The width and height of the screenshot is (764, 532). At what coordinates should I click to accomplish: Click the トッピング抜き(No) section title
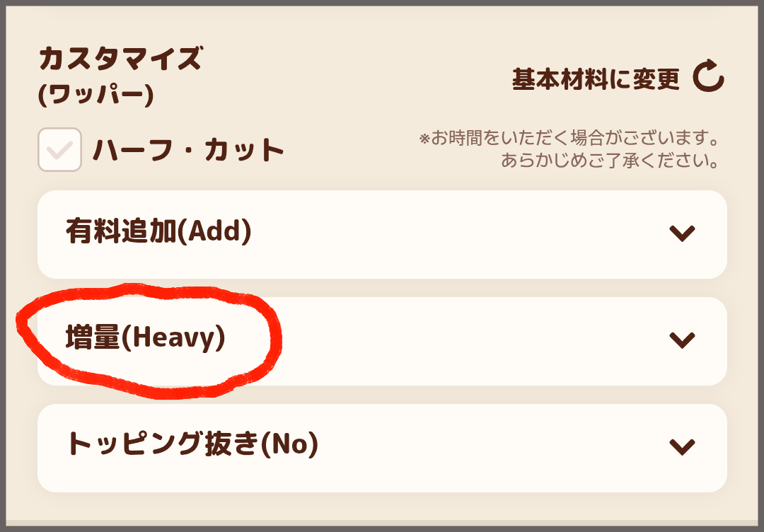[192, 444]
